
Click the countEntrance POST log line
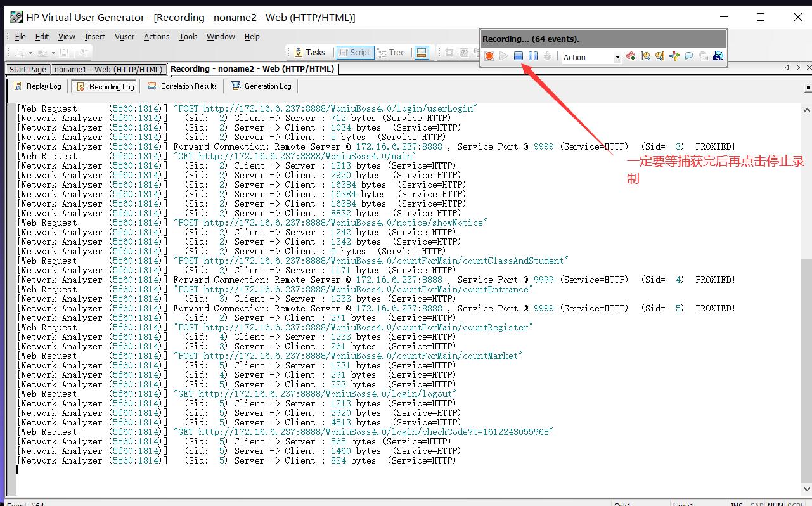coord(275,289)
